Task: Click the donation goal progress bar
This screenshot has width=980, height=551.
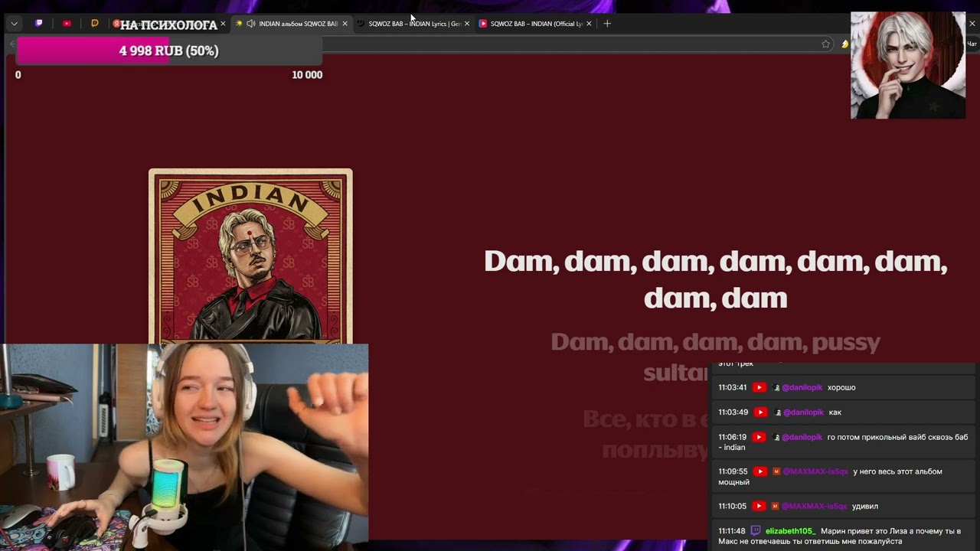Action: [x=169, y=51]
